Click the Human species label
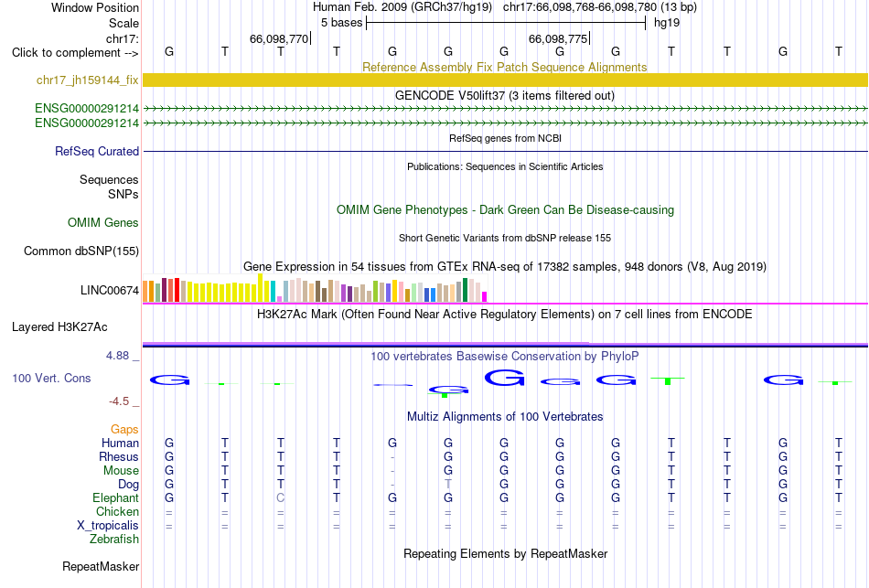This screenshot has width=869, height=588. [120, 443]
